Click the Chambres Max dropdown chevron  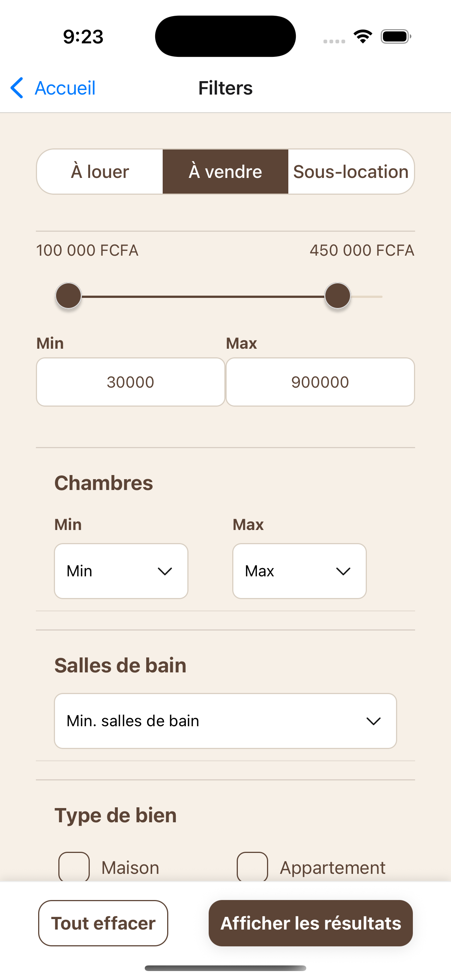click(343, 571)
